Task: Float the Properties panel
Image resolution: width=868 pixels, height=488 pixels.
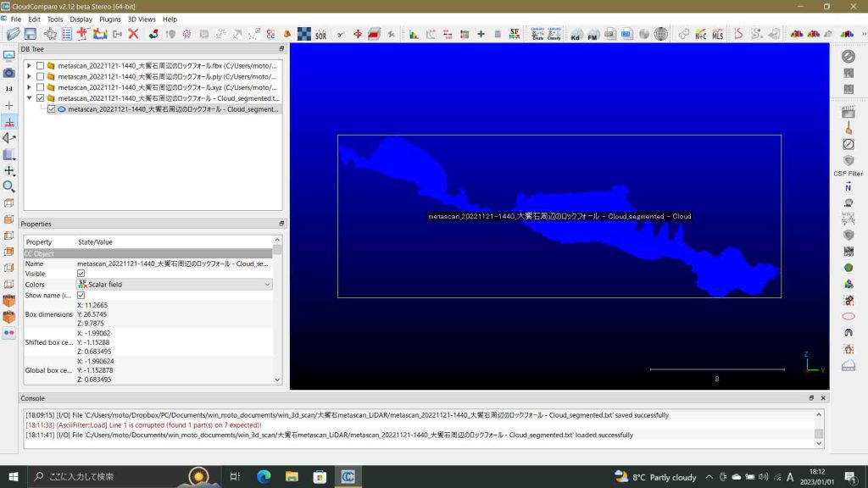Action: [x=281, y=224]
